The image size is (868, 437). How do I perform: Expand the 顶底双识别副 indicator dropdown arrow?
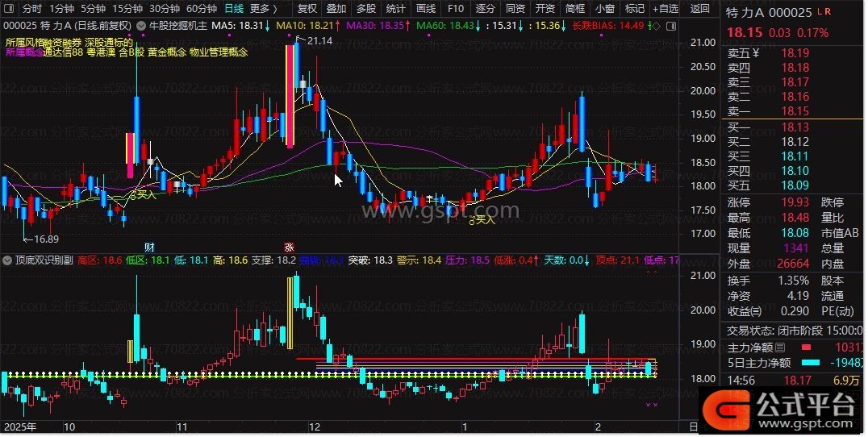point(8,260)
